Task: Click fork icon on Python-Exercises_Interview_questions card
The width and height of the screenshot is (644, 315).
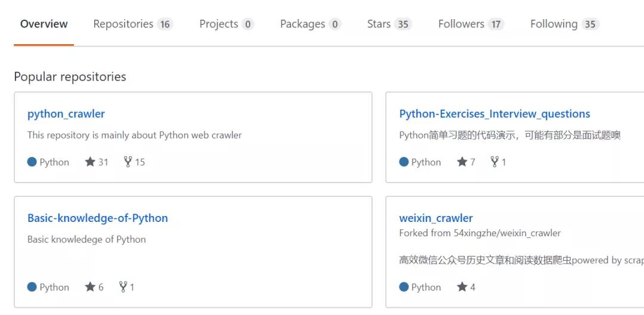Action: tap(494, 162)
